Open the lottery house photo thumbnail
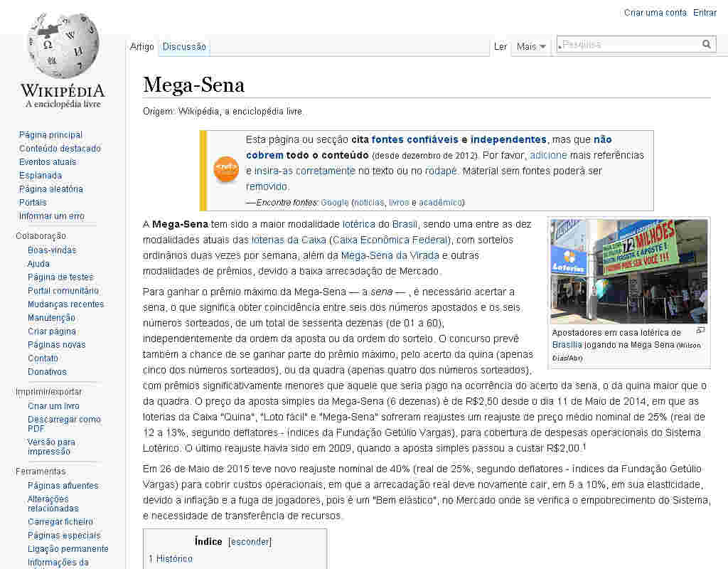 point(629,272)
